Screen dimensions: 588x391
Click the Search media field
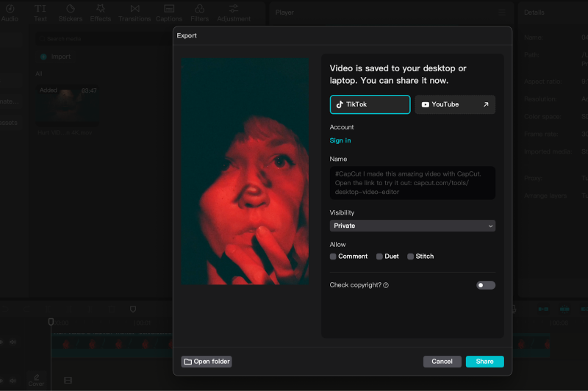click(x=102, y=39)
